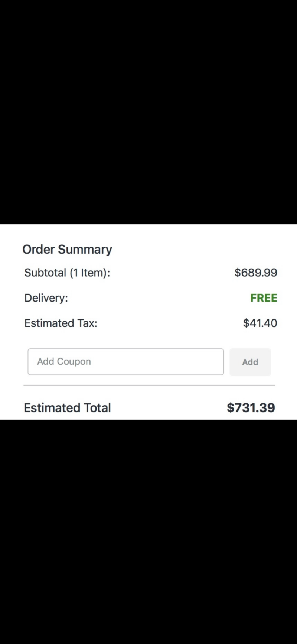Click the $731.39 total amount
The height and width of the screenshot is (644, 297).
(x=251, y=408)
